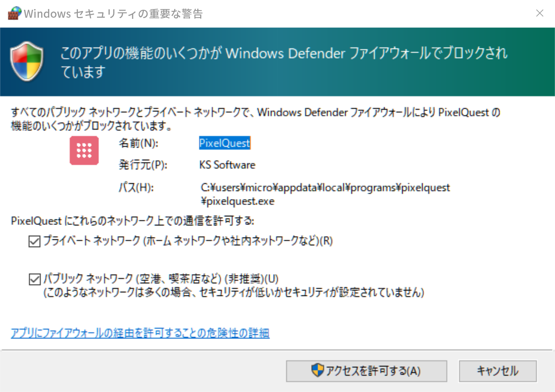
Task: Open the firewall risk details link
Action: click(x=140, y=333)
